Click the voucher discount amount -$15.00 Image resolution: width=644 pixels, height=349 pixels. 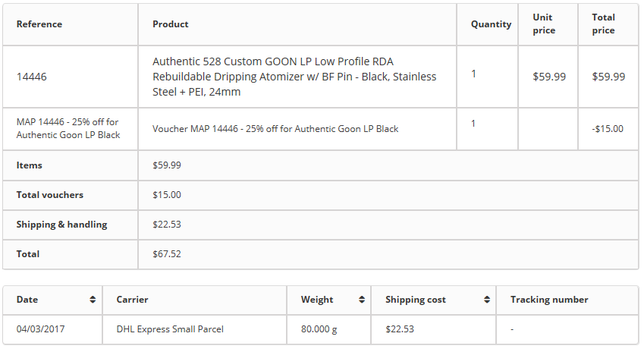click(x=608, y=129)
